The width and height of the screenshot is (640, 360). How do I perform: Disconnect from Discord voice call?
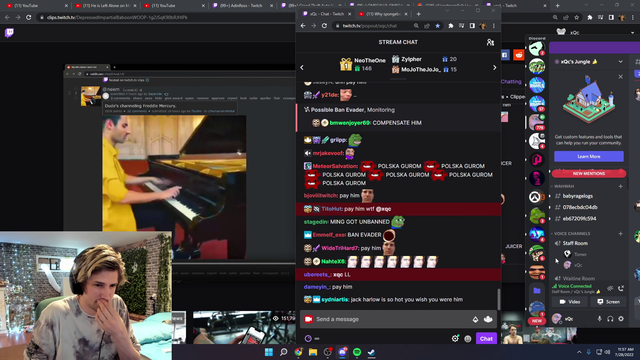[x=621, y=289]
